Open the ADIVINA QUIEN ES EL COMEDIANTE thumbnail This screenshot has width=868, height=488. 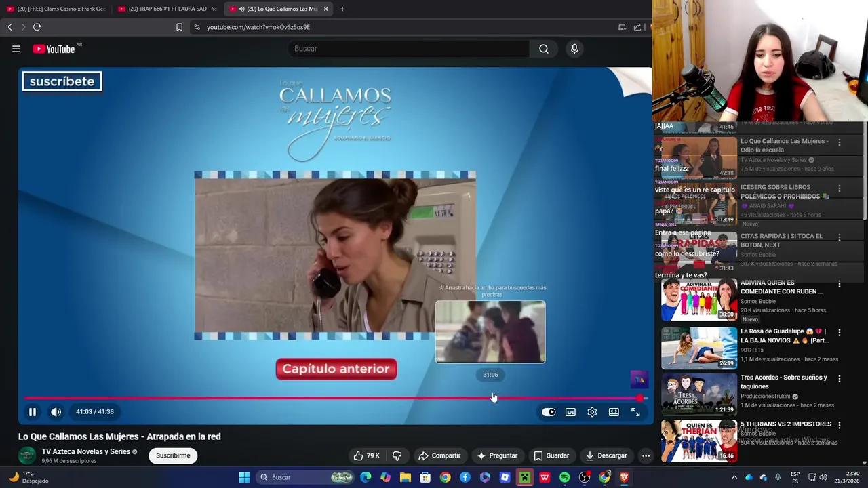coord(699,299)
